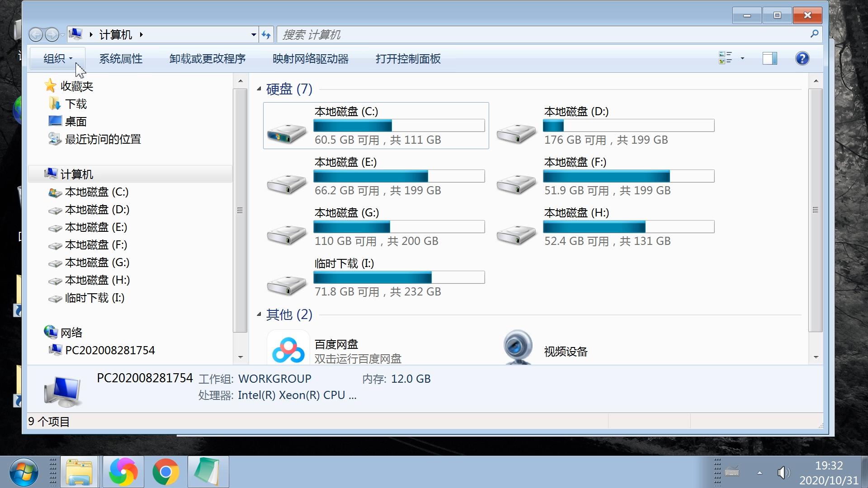Open the Windows Start button
868x488 pixels.
point(24,472)
